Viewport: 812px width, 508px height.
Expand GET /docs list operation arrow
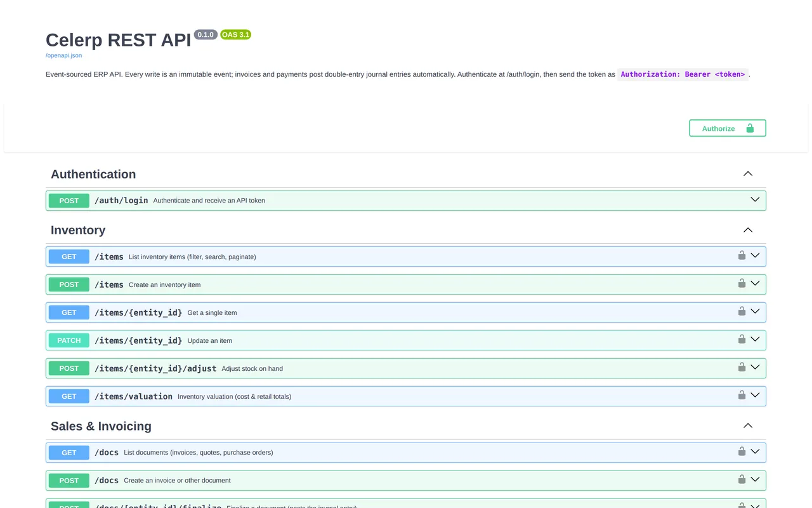pyautogui.click(x=755, y=451)
